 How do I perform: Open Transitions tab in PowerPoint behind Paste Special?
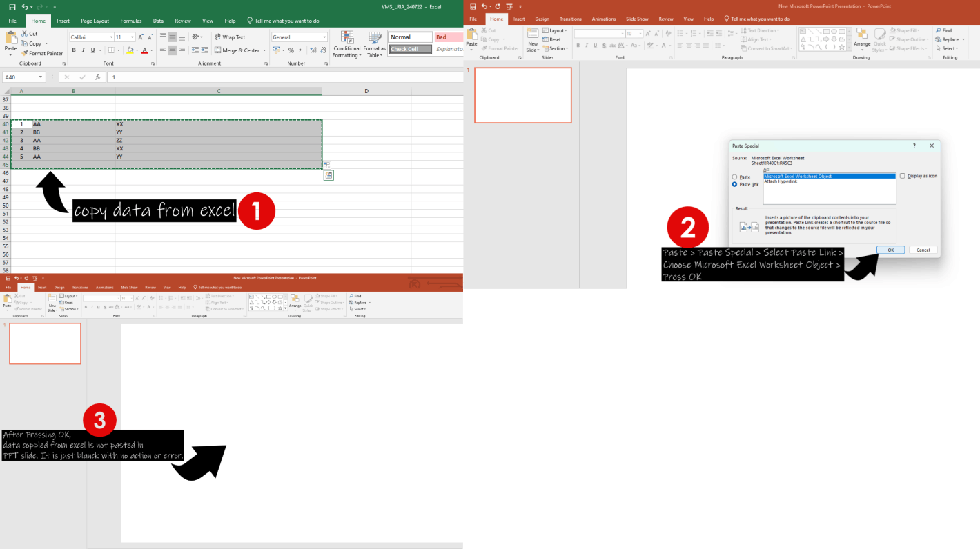(x=571, y=19)
